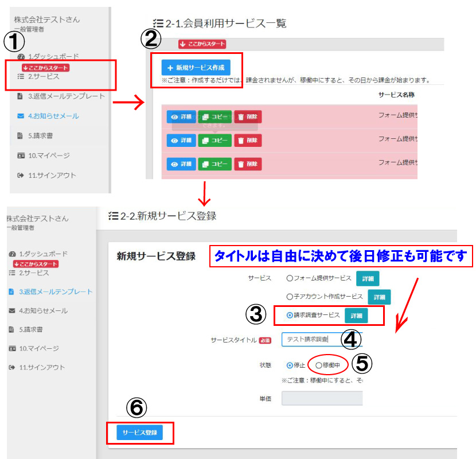Screen dimensions: 476x459
Task: Select the フォーム提供サービス radio button
Action: click(290, 278)
